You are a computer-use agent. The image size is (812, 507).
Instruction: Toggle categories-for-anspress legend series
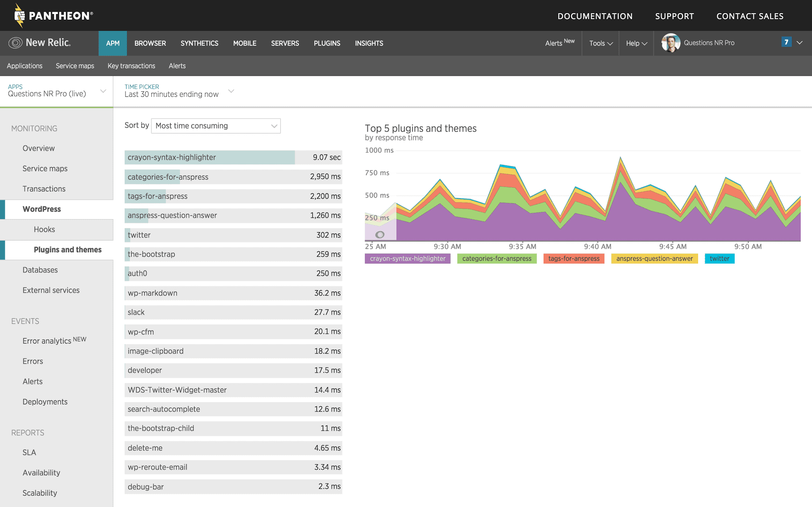[497, 259]
